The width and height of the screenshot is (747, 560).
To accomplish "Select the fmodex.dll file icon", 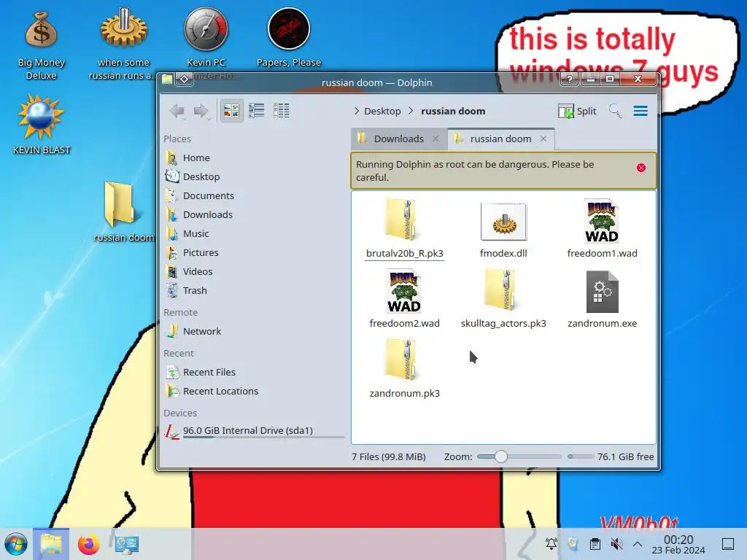I will 503,222.
